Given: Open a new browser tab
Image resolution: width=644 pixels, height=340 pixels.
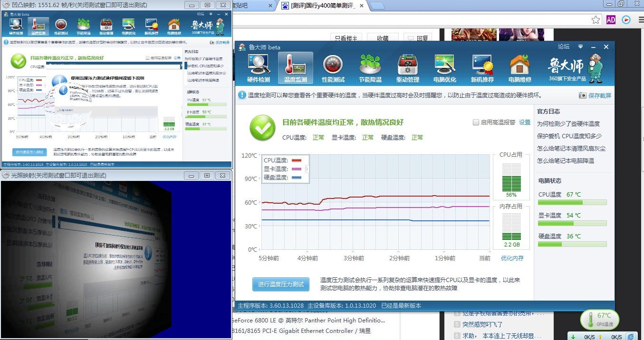Looking at the screenshot, I should pyautogui.click(x=377, y=6).
